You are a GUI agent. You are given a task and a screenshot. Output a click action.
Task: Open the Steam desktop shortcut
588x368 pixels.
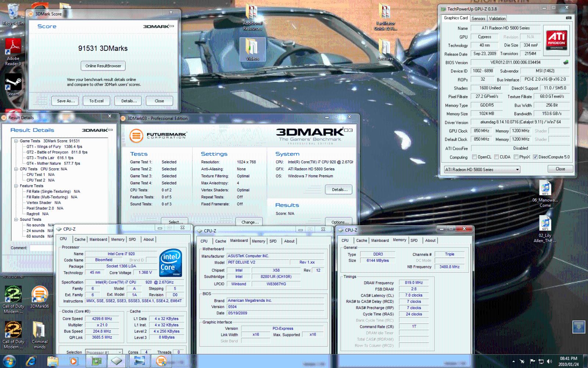point(13,85)
